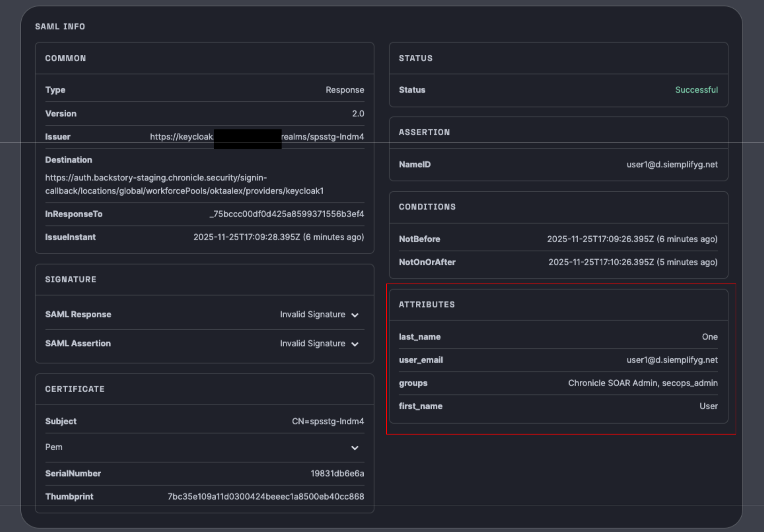Select the user_email attribute value
Viewport: 764px width, 532px height.
pos(672,360)
